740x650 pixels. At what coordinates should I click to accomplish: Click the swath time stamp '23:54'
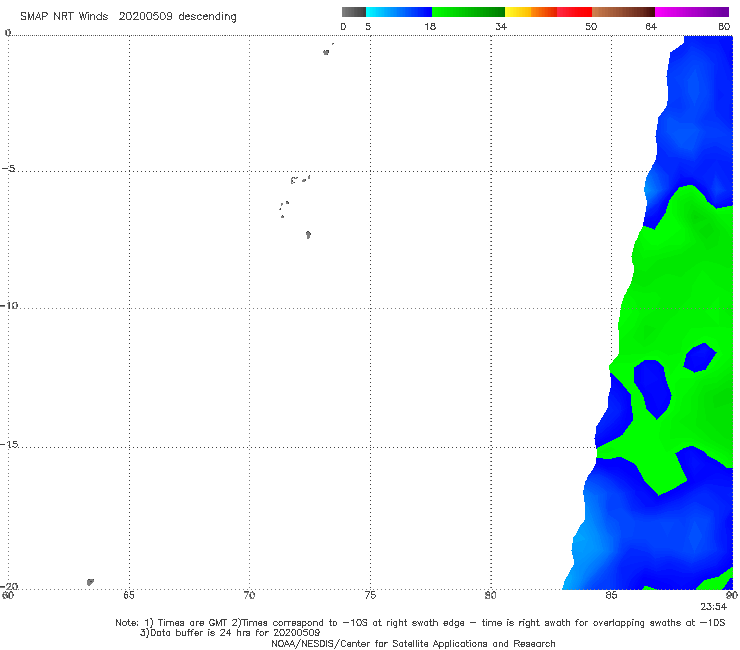click(x=713, y=607)
